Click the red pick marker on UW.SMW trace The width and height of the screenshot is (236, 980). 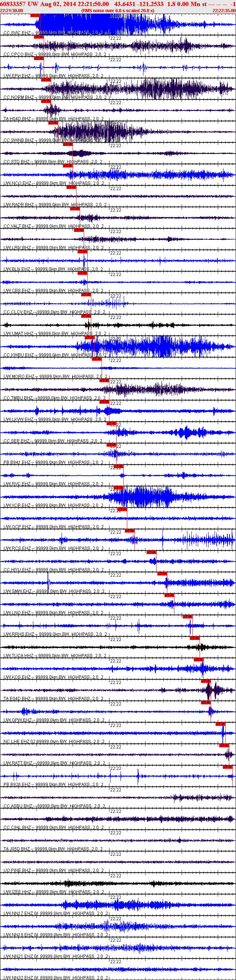click(162, 574)
